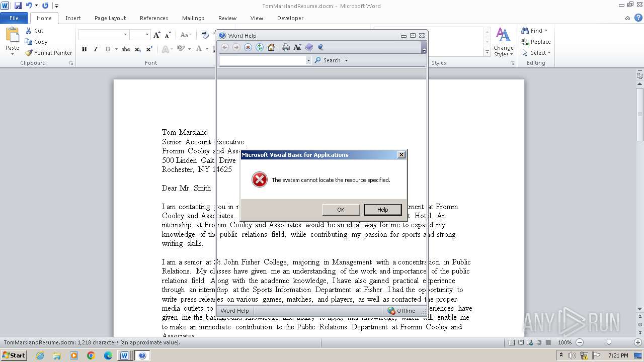Open the Change Styles dropdown

click(x=503, y=42)
